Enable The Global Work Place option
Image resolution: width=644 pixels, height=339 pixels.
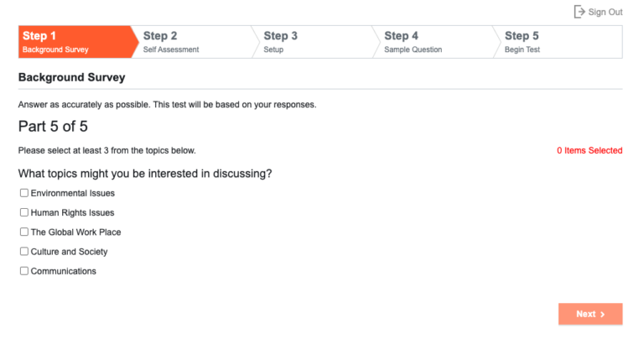(x=24, y=232)
